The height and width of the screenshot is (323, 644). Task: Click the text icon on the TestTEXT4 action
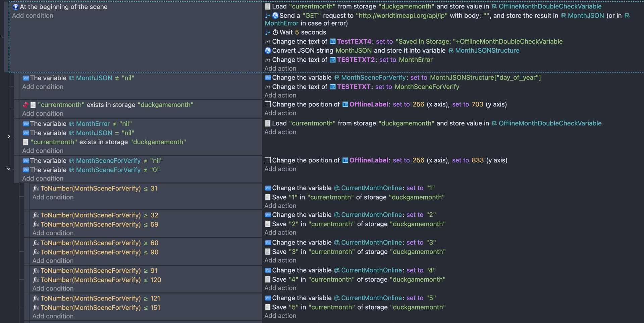click(268, 42)
